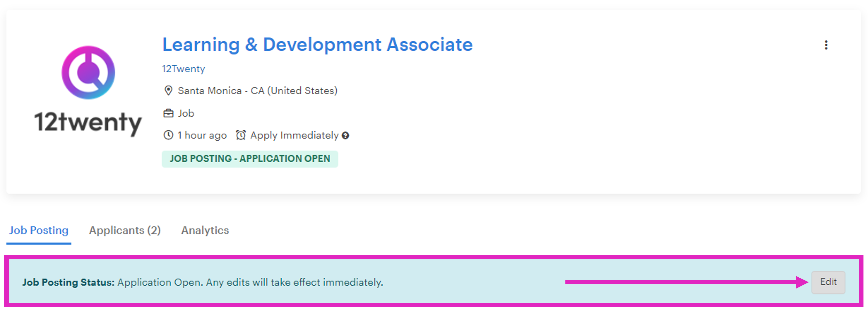Switch to the Applicants (2) tab

click(125, 230)
